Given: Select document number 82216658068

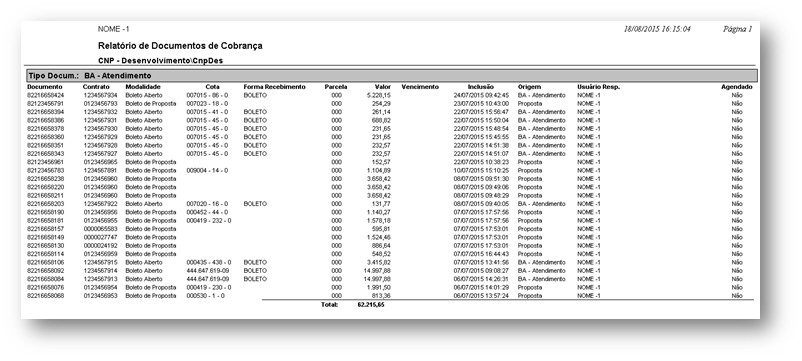Looking at the screenshot, I should click(46, 296).
